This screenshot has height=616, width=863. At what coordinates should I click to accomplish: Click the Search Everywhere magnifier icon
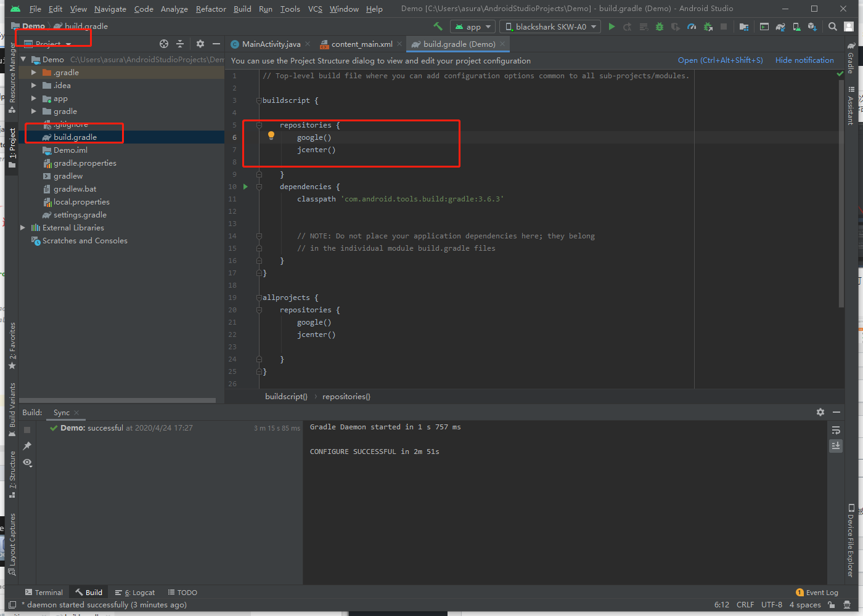point(833,26)
